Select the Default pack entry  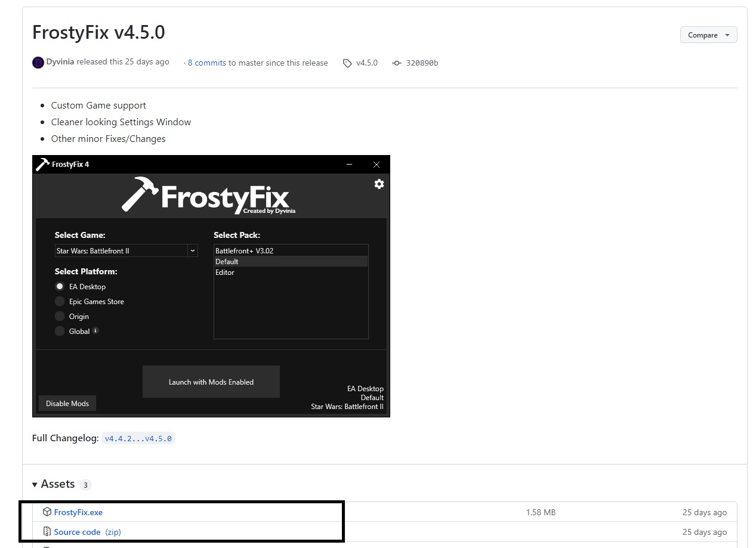(x=291, y=262)
